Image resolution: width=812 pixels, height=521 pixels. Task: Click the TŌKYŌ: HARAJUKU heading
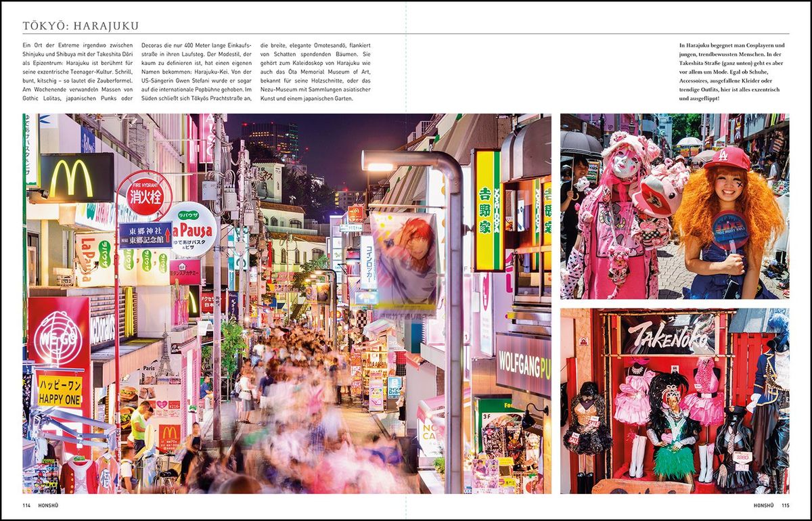81,26
